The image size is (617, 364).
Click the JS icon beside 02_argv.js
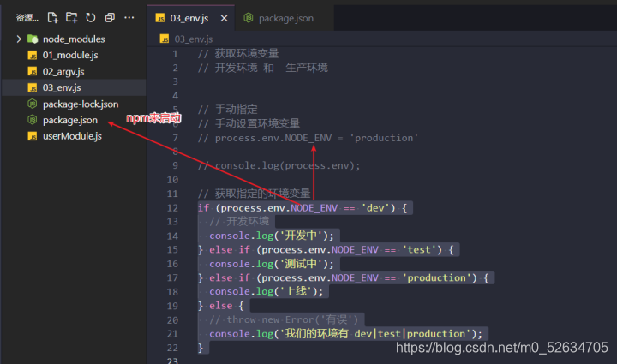tap(33, 72)
